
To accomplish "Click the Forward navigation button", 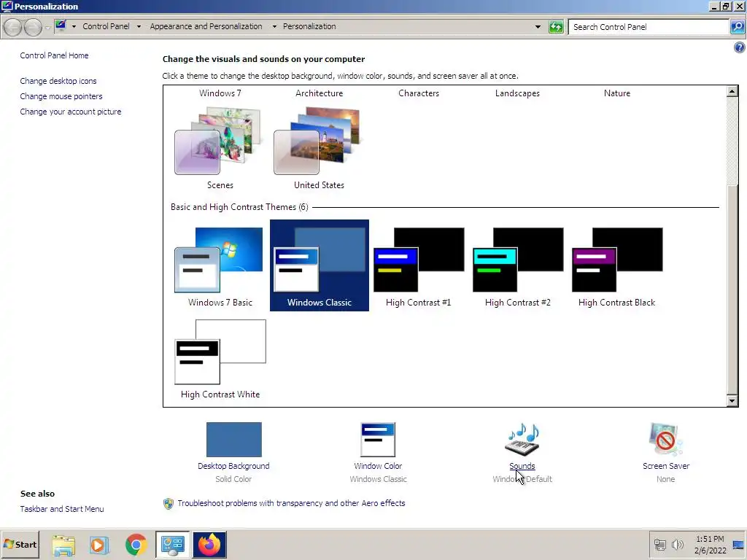I will (x=33, y=27).
